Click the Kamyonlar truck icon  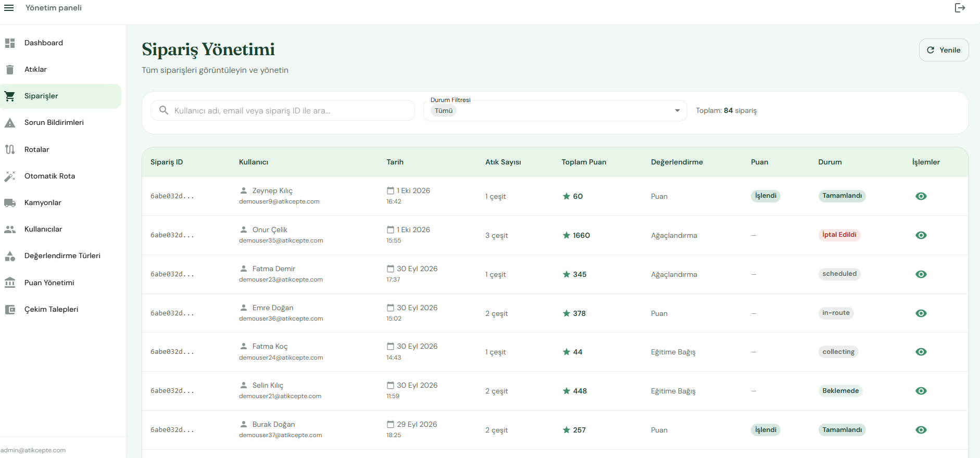point(10,203)
